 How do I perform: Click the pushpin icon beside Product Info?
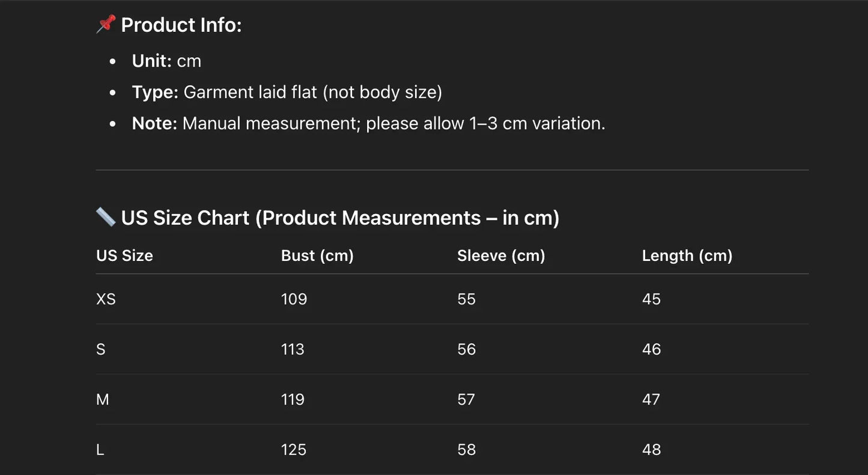pyautogui.click(x=106, y=24)
